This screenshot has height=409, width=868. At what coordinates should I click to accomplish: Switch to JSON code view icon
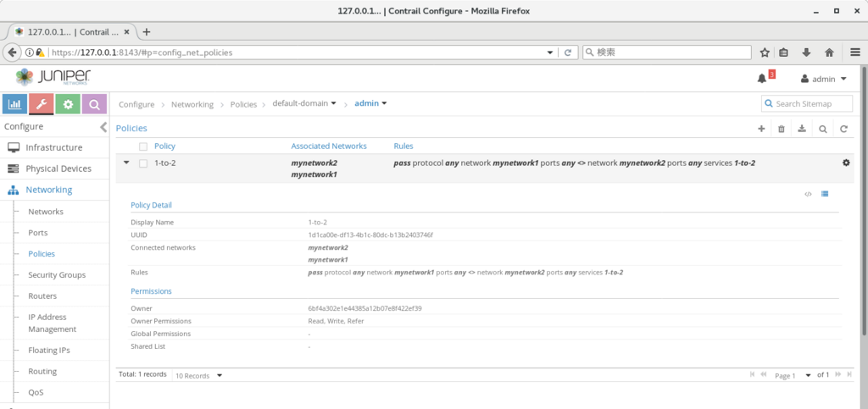pyautogui.click(x=808, y=194)
